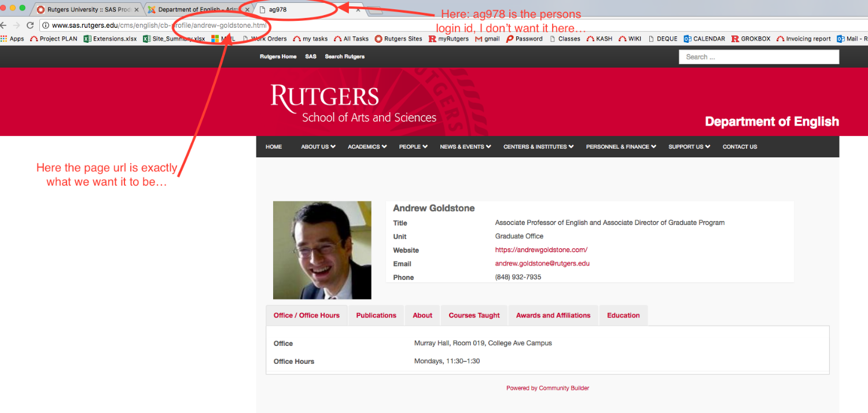The image size is (868, 413).
Task: Click the site info icon in address bar
Action: [45, 25]
